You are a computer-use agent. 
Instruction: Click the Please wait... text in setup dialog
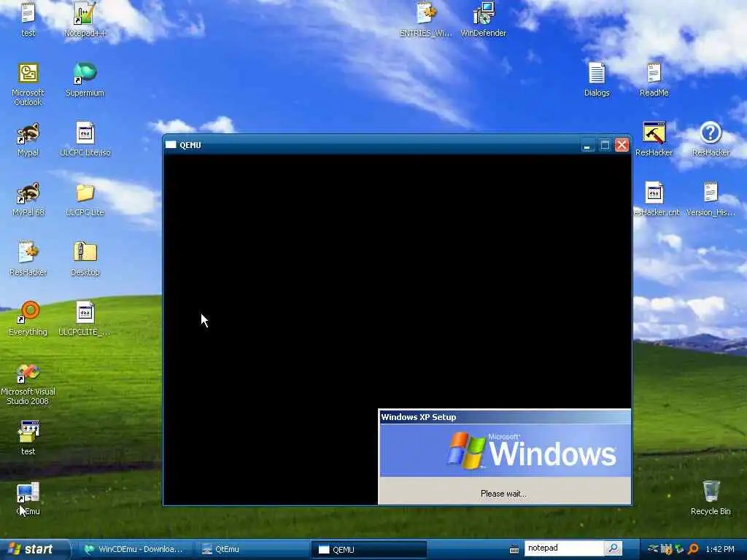pos(503,494)
